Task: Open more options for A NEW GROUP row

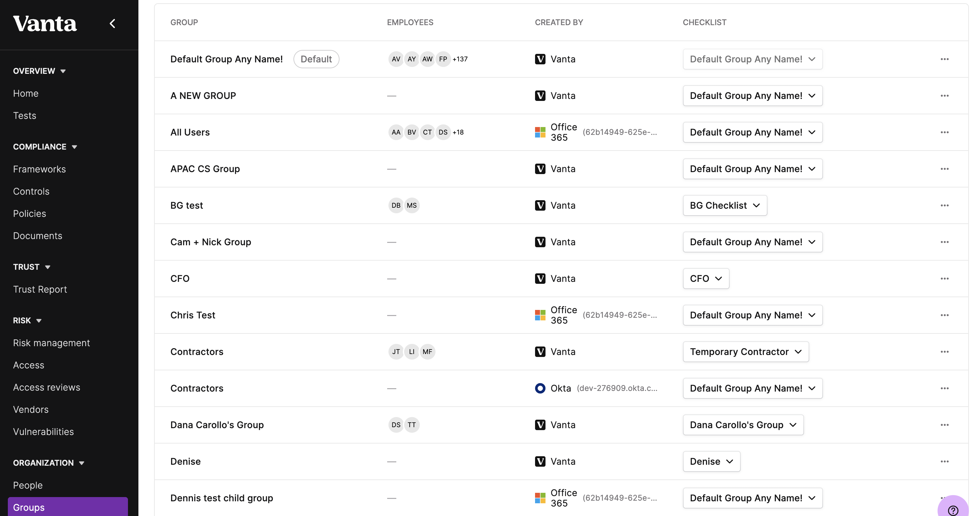Action: (944, 95)
